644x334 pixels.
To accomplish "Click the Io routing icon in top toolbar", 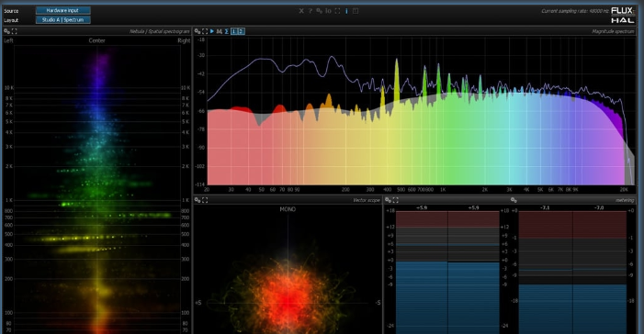I will 328,11.
